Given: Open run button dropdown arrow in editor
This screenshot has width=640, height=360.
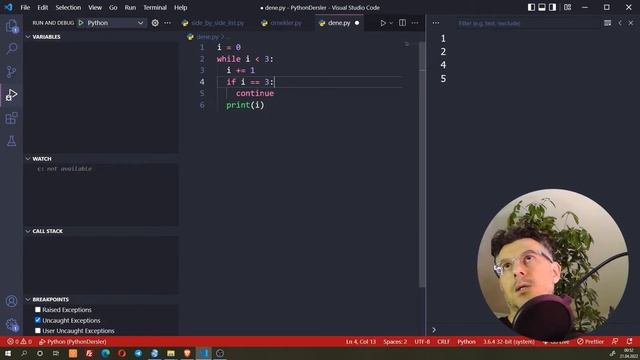Looking at the screenshot, I should coord(391,23).
